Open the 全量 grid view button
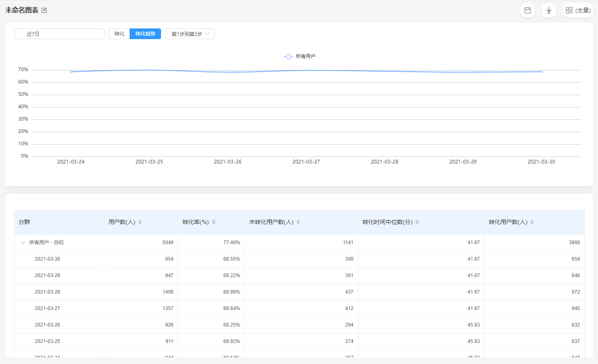The width and height of the screenshot is (598, 364). pos(578,10)
